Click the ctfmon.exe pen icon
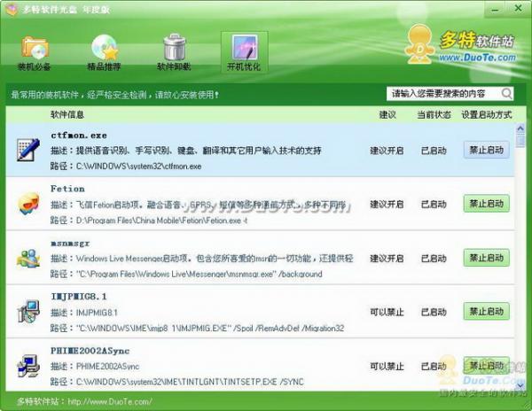 (x=28, y=150)
